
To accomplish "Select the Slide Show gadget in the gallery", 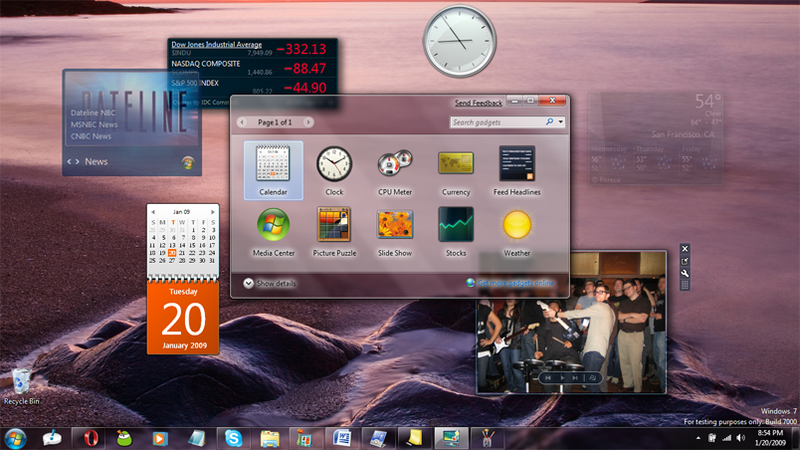I will click(x=394, y=231).
